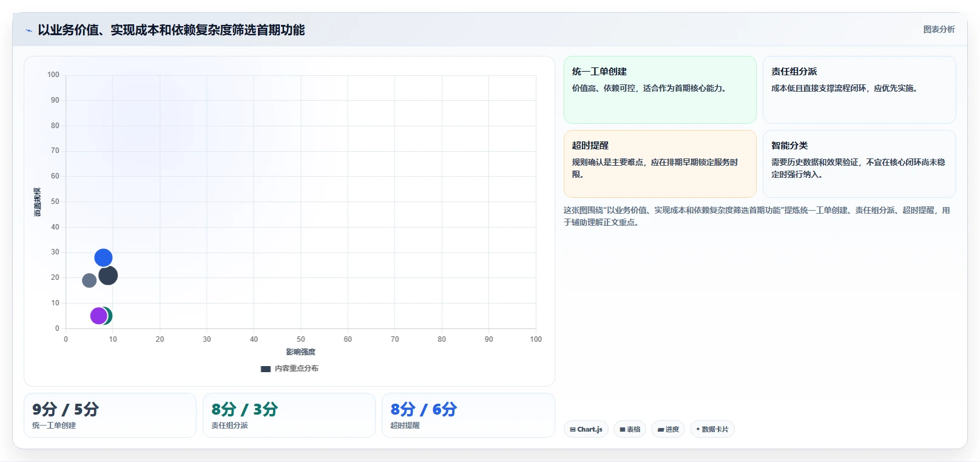Select the green bubble behind the purple one
Screen dimensions: 980x462
(110, 316)
